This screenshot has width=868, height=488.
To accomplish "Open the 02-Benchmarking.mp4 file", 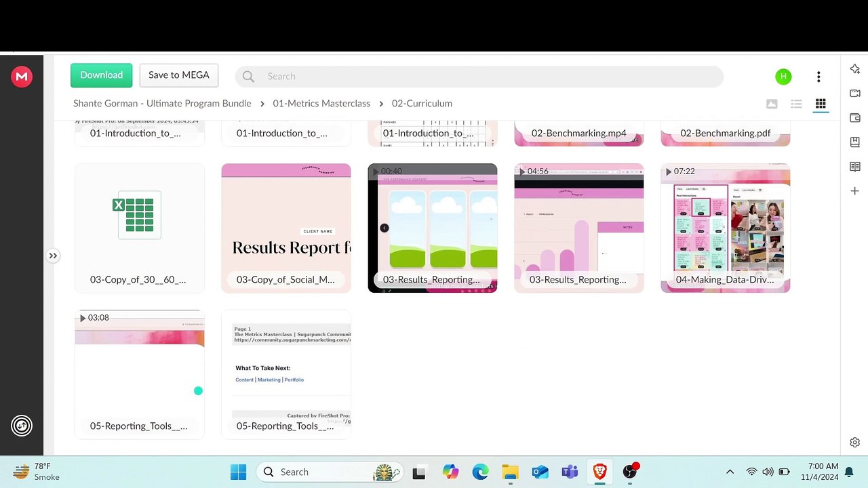I will (579, 134).
